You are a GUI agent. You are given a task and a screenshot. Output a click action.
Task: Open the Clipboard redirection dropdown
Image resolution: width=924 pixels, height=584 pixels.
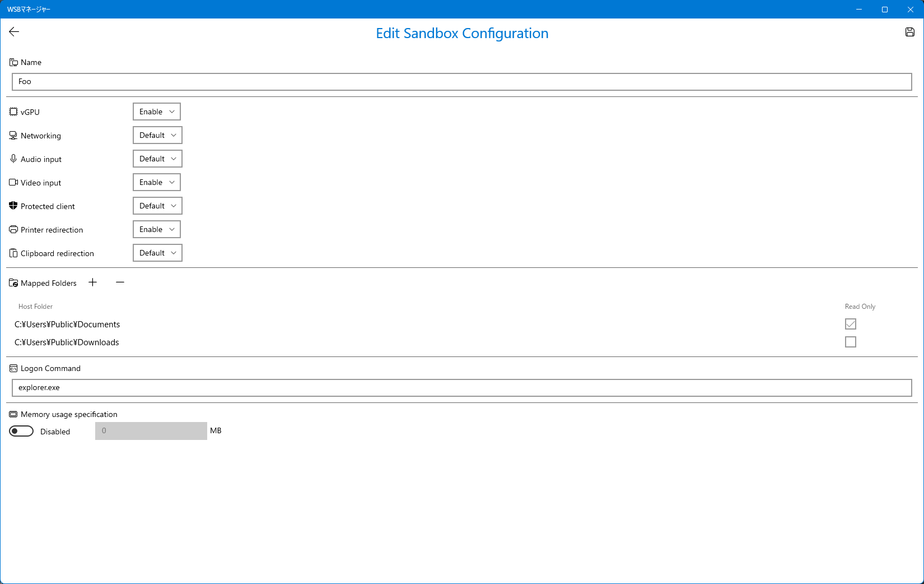pyautogui.click(x=157, y=253)
